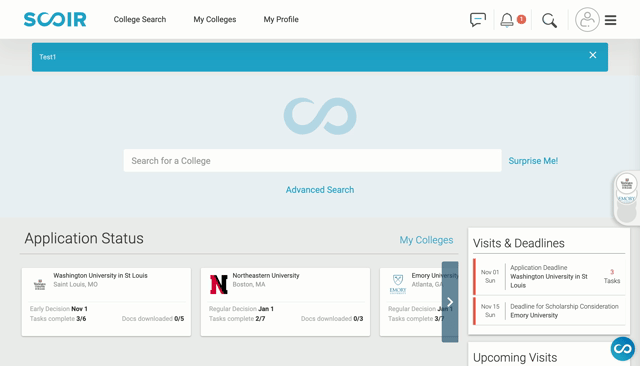640x366 pixels.
Task: Go to My Profile menu item
Action: [281, 20]
